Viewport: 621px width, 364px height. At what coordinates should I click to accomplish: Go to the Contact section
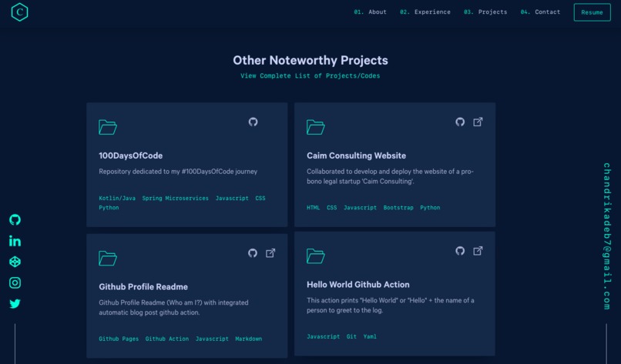click(541, 12)
